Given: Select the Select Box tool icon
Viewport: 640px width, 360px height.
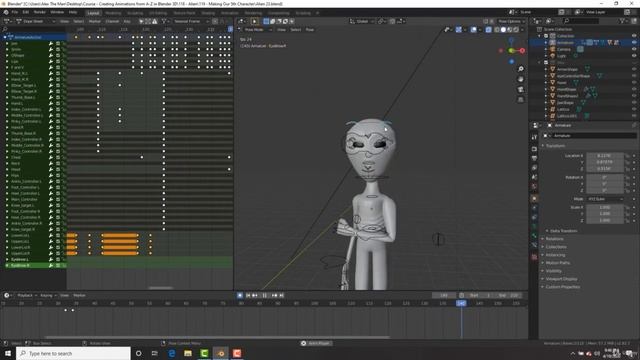Looking at the screenshot, I should 266,21.
